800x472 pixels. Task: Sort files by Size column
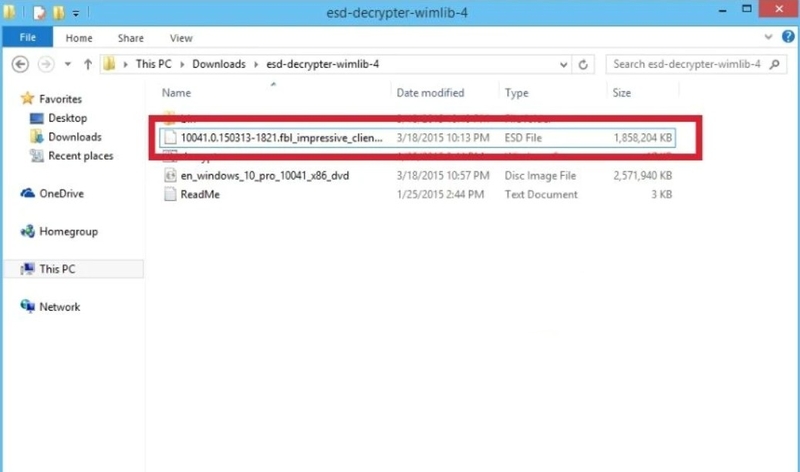tap(621, 93)
